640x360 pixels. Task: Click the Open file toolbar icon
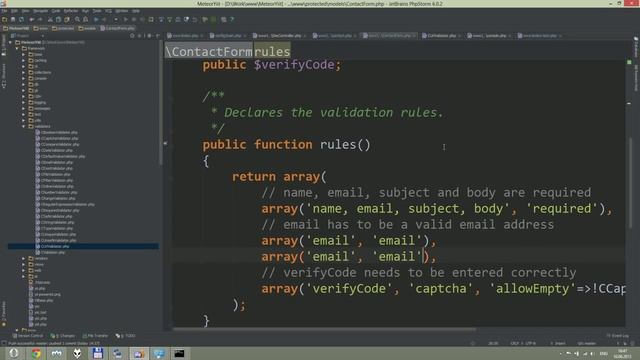[4, 19]
